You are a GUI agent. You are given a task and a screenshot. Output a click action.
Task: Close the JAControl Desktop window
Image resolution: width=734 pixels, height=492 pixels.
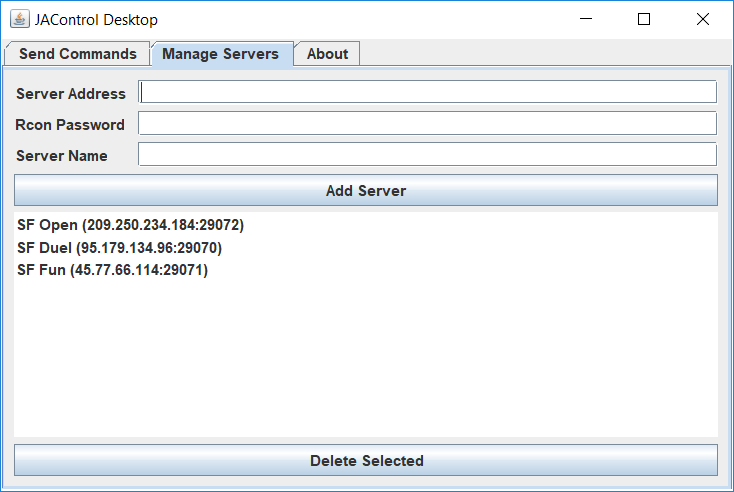(703, 19)
